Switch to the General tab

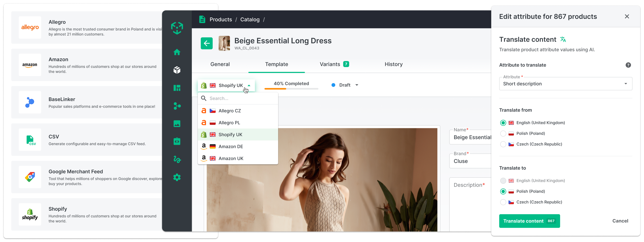[220, 64]
